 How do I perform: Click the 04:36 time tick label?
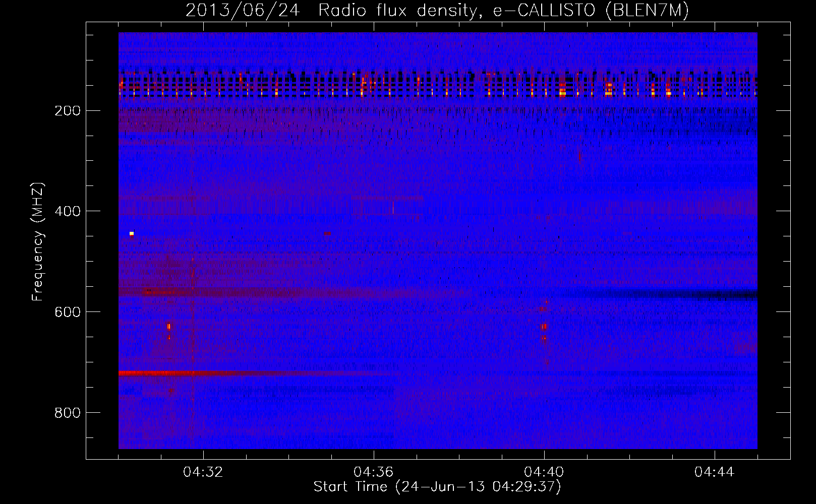point(374,472)
